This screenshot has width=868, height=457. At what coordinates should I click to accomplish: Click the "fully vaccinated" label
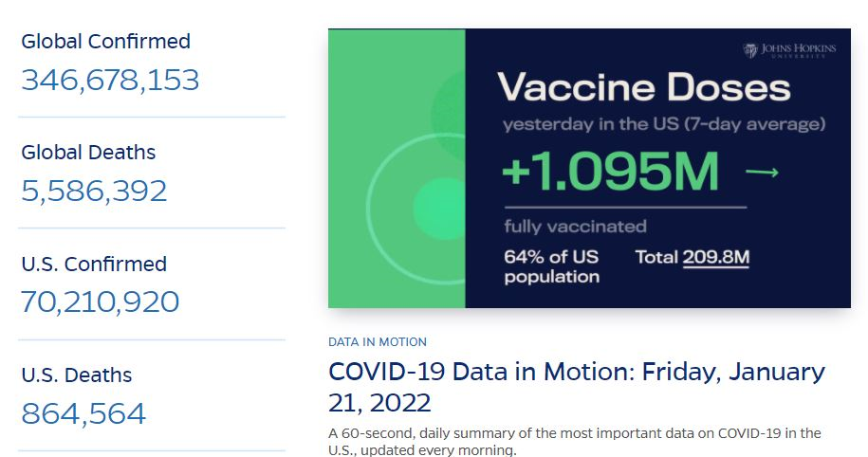[575, 227]
